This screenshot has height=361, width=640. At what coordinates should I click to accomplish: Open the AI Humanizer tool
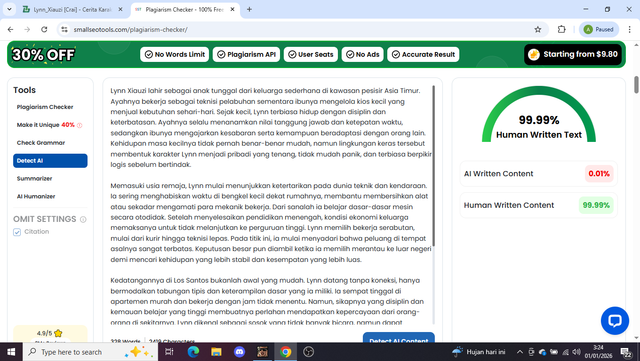click(x=36, y=196)
